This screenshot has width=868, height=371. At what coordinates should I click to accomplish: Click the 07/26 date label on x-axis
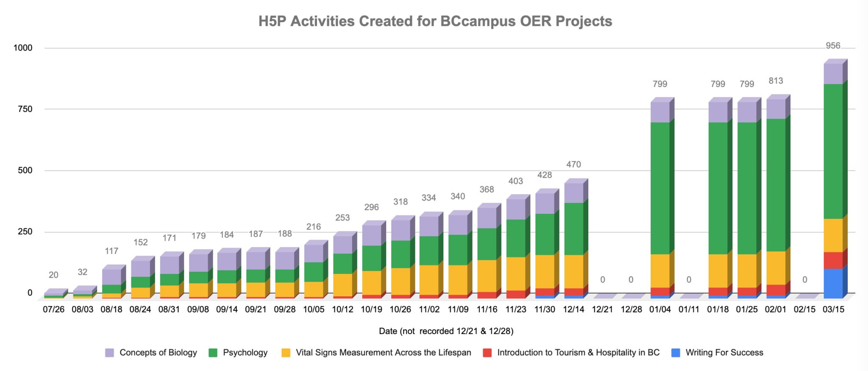[x=53, y=310]
